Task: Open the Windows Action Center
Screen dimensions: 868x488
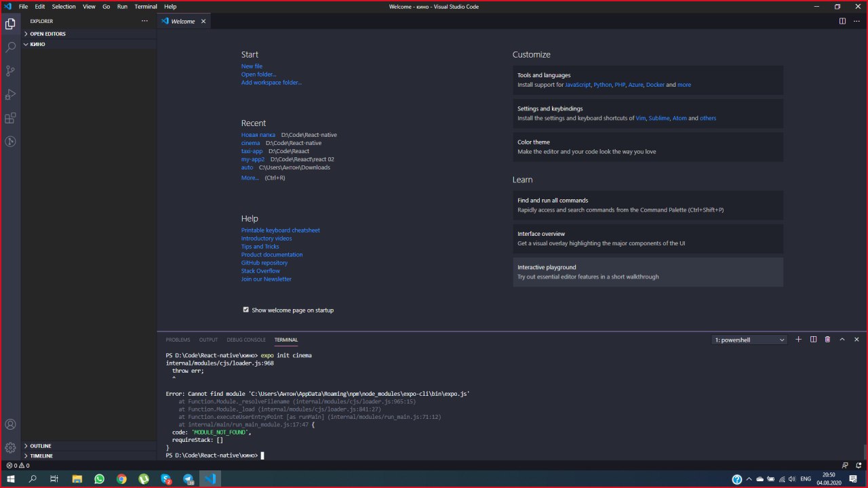Action: (853, 479)
